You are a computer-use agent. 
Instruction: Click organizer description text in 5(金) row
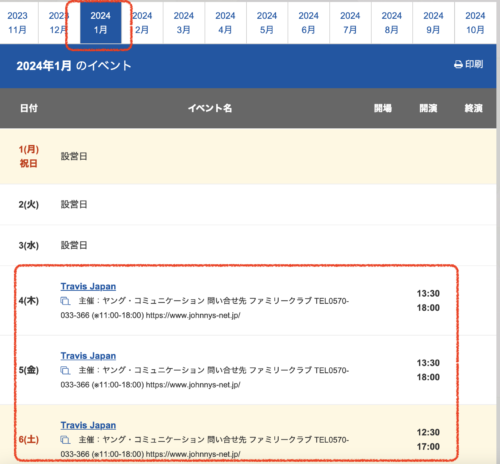pos(205,377)
